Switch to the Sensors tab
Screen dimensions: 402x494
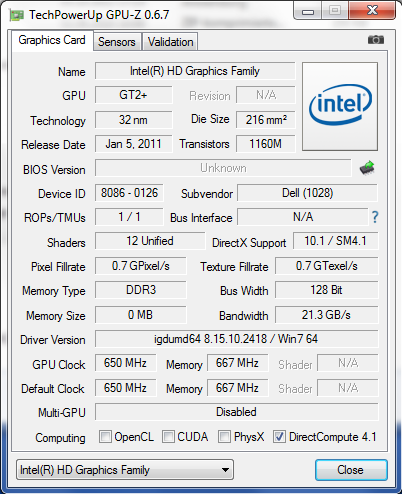point(117,42)
